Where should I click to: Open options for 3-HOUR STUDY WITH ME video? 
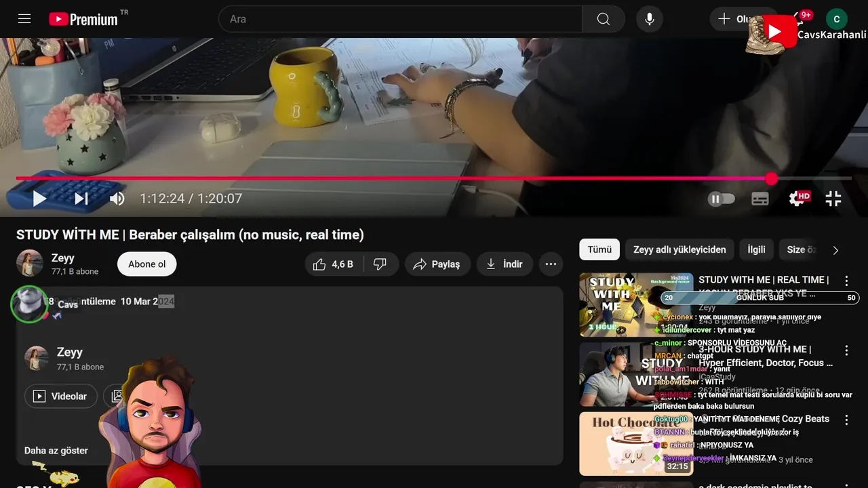coord(846,350)
